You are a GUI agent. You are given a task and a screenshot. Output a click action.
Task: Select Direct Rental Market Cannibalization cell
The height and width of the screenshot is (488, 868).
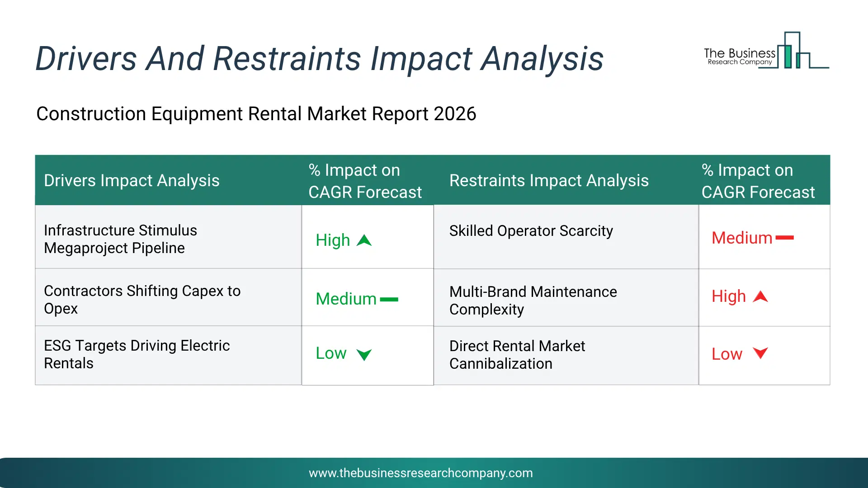click(566, 356)
